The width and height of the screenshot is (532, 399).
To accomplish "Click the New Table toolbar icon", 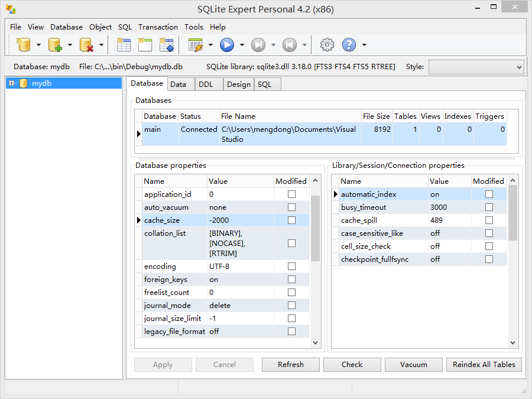I will tap(124, 45).
